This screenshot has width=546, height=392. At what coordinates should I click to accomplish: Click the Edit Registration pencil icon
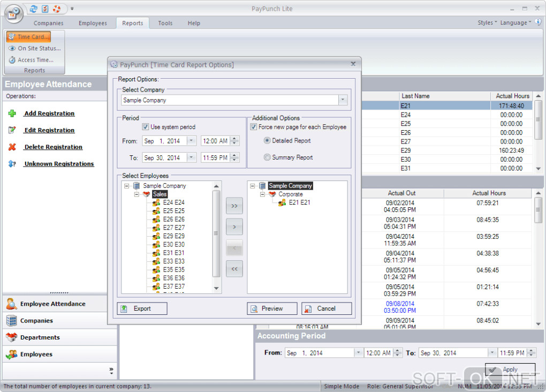click(x=12, y=130)
